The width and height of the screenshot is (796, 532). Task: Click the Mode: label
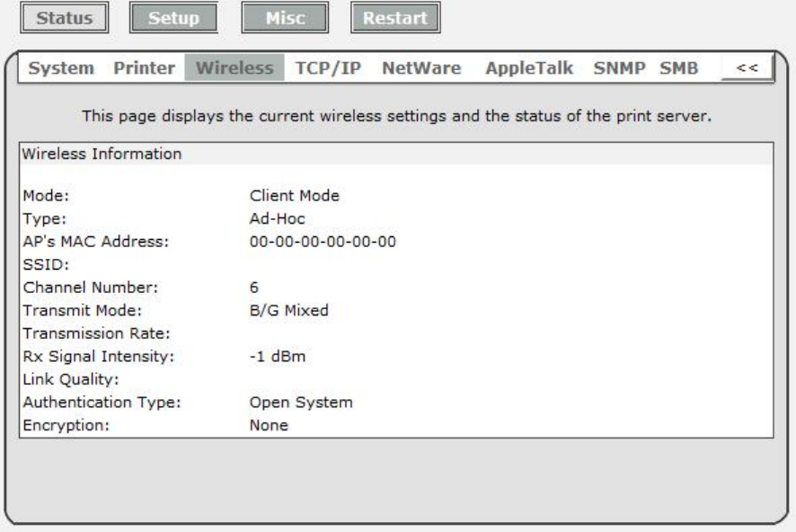(46, 195)
